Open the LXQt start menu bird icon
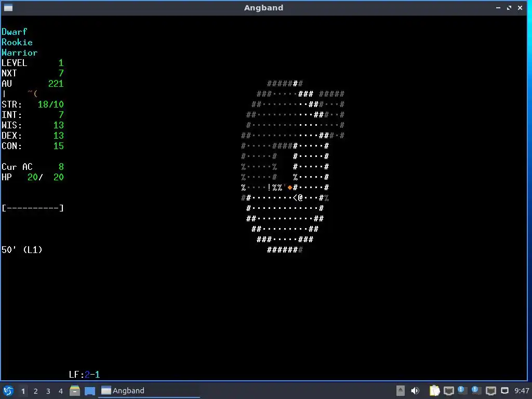 pos(8,391)
